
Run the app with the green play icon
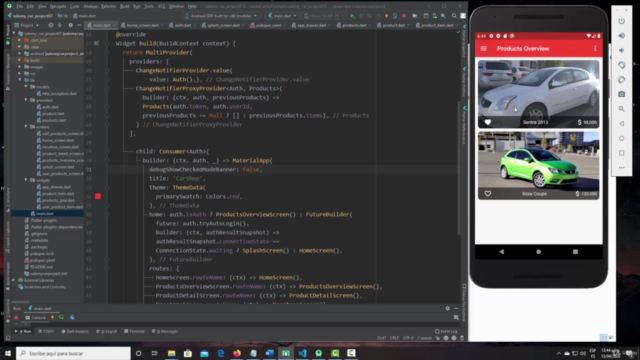(x=352, y=16)
